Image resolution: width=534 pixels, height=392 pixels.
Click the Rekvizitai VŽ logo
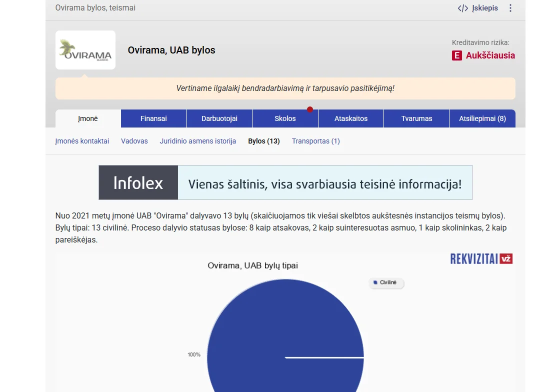(x=481, y=259)
